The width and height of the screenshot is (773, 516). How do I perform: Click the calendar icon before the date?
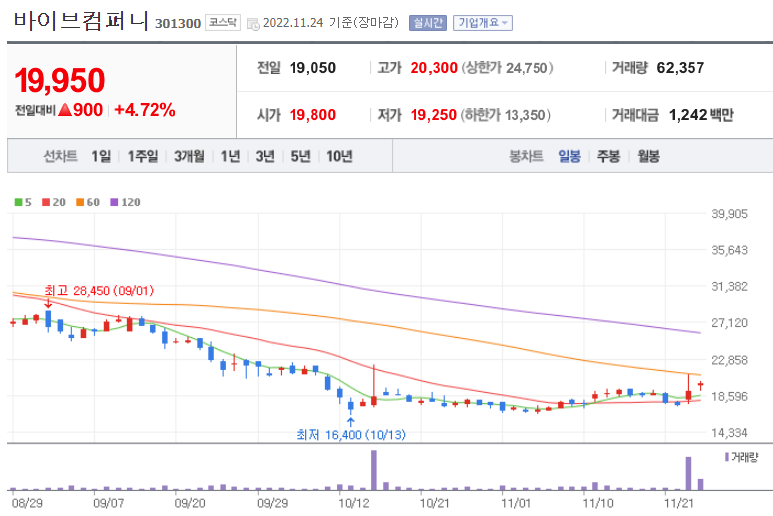(x=253, y=24)
